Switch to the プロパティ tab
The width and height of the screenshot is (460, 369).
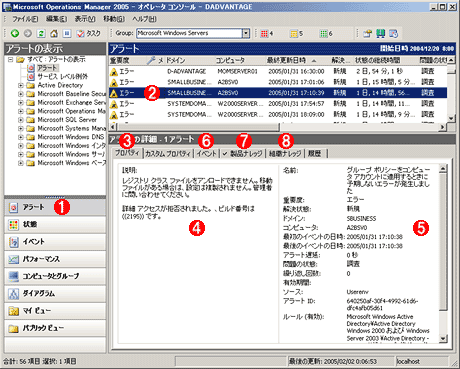coord(127,153)
